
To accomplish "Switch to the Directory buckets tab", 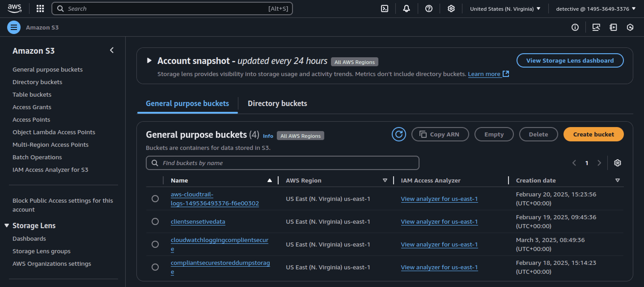I will point(277,104).
